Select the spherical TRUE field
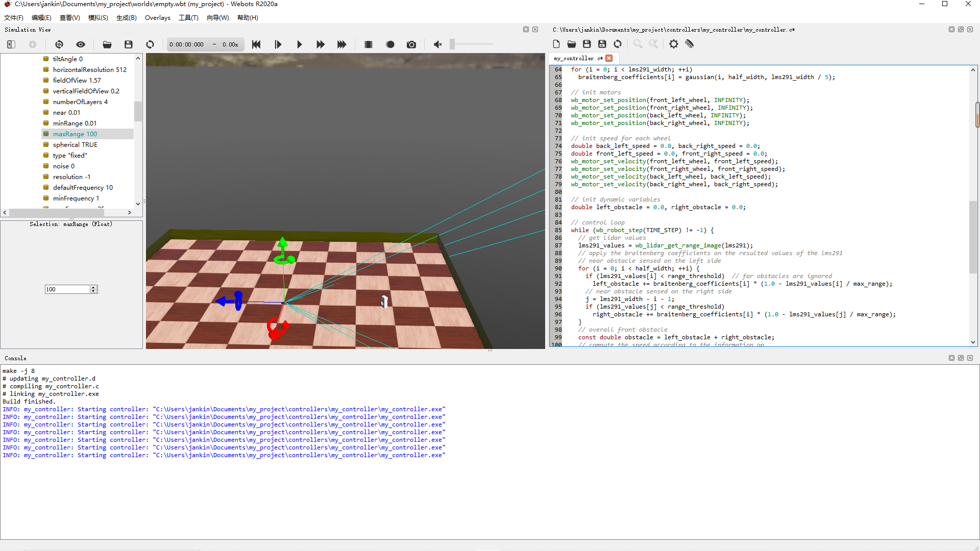 75,144
